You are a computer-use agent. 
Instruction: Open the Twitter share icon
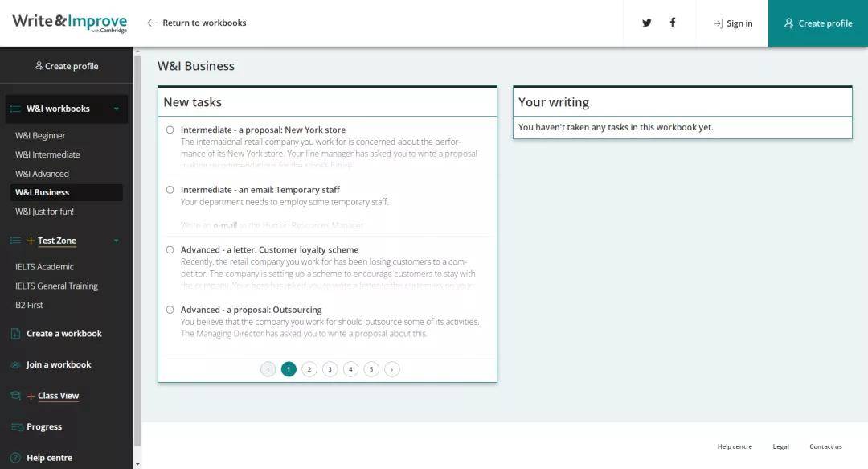tap(646, 23)
